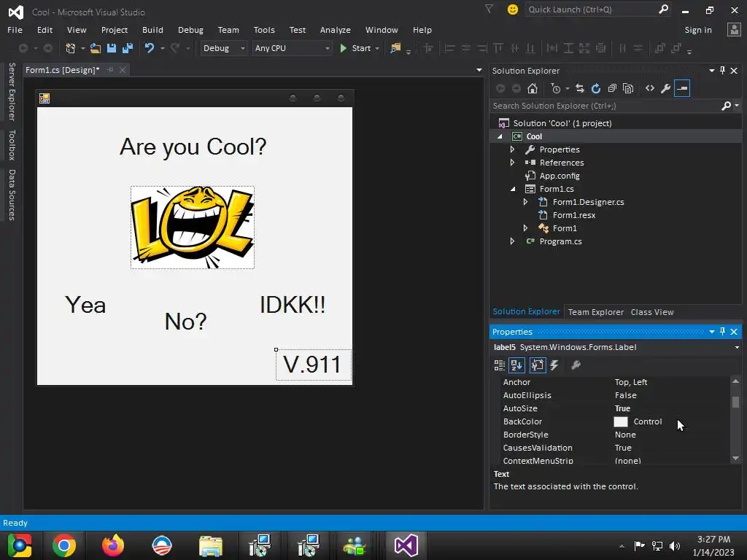This screenshot has width=747, height=560.
Task: Open the label5 object selector dropdown
Action: tap(737, 347)
